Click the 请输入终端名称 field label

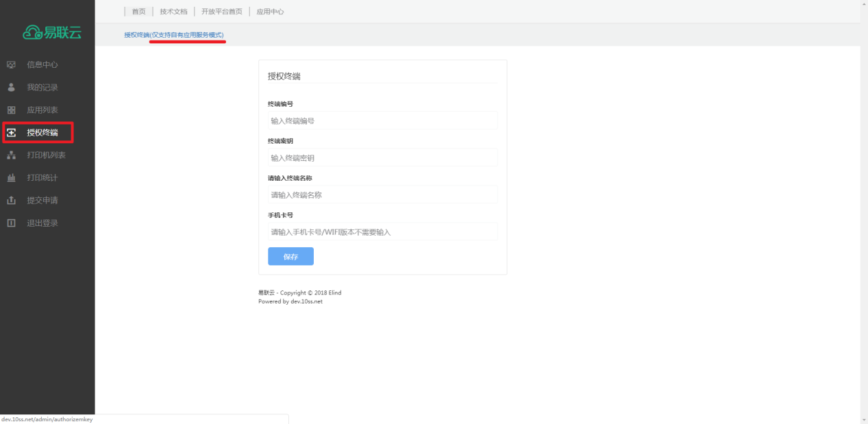pos(290,178)
